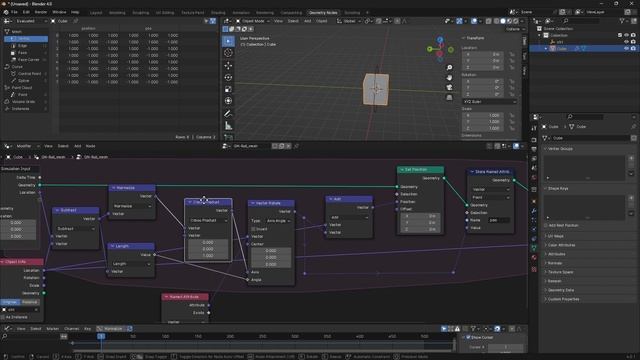This screenshot has height=360, width=640.
Task: Expand UV Maps panel in properties
Action: (555, 236)
